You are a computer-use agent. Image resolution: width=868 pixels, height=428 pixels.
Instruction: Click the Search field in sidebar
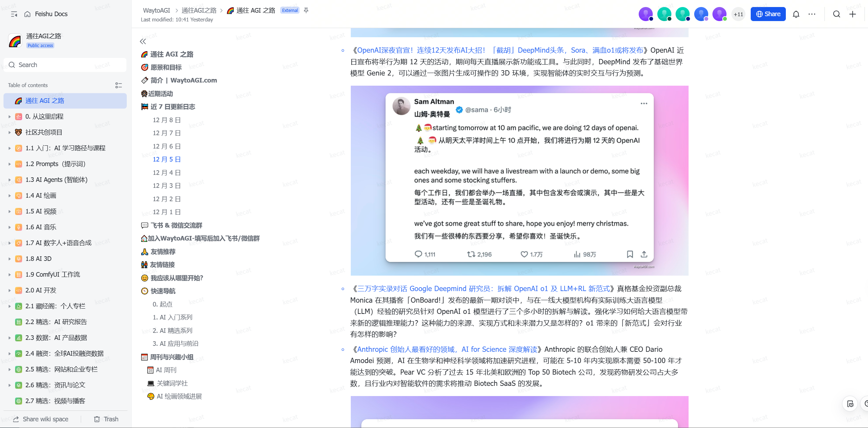pos(65,65)
